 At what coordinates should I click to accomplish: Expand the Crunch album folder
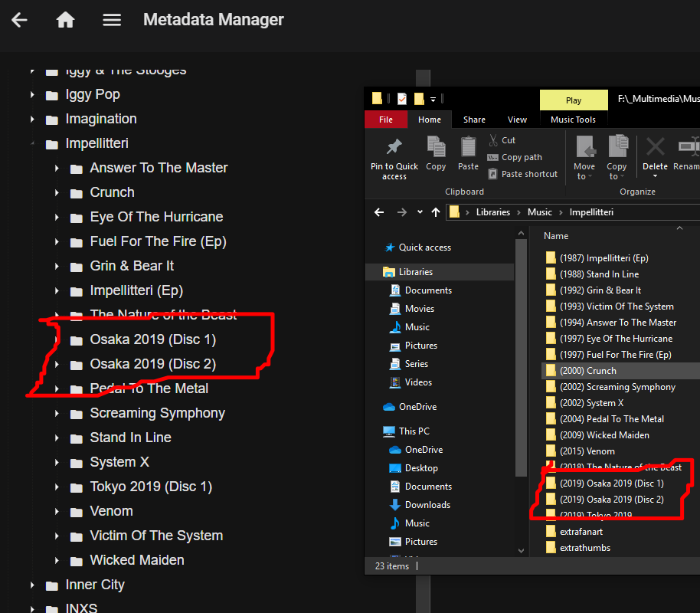point(57,193)
